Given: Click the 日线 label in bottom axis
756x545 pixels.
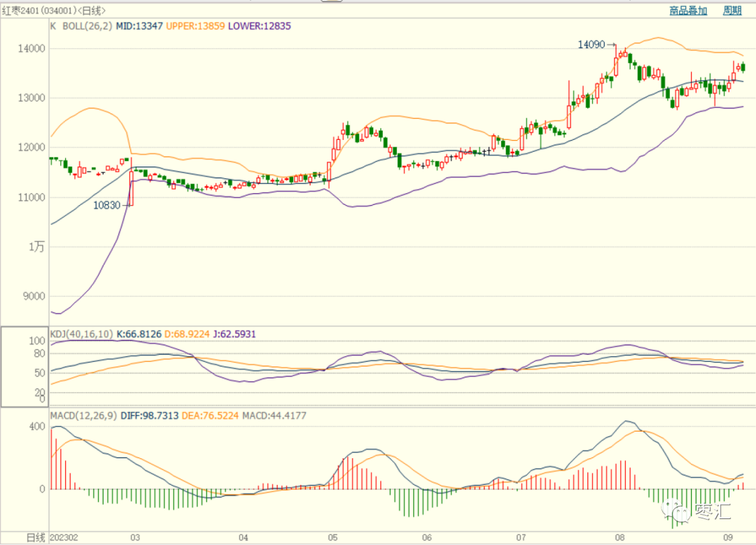Looking at the screenshot, I should (x=36, y=538).
